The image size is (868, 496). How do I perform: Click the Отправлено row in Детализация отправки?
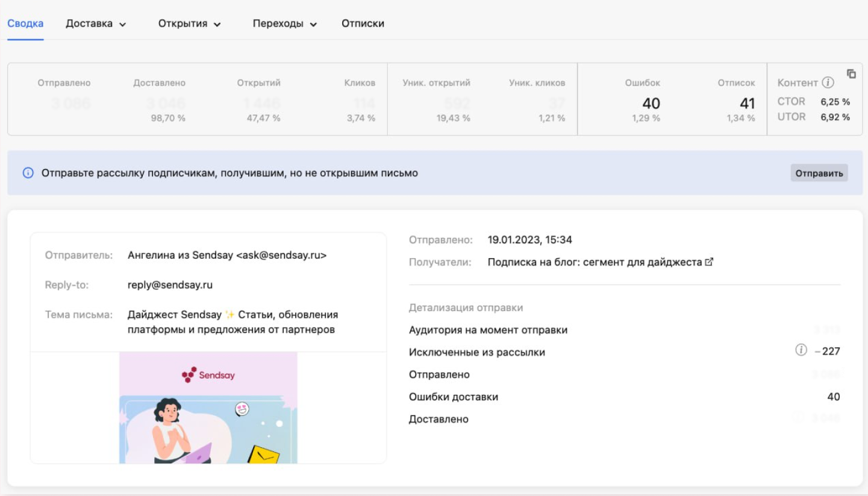(x=625, y=374)
